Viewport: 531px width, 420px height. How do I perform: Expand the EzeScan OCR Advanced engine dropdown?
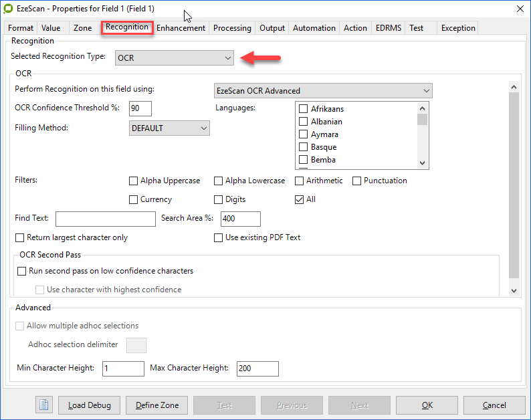pyautogui.click(x=322, y=91)
